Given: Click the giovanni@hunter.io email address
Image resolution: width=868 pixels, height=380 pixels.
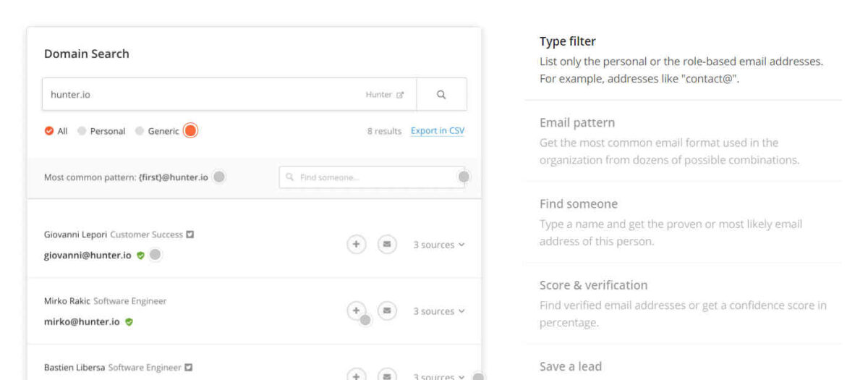Looking at the screenshot, I should (88, 256).
